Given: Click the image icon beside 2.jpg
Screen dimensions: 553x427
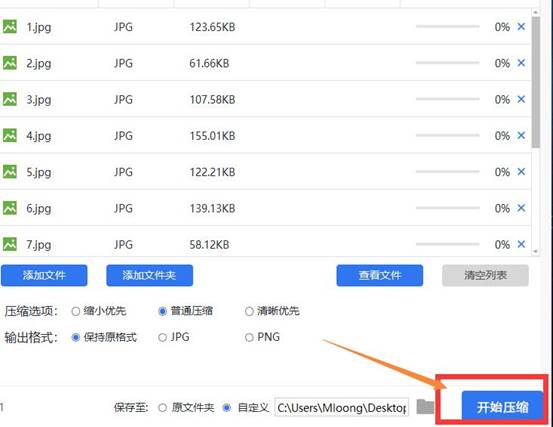Looking at the screenshot, I should click(10, 63).
